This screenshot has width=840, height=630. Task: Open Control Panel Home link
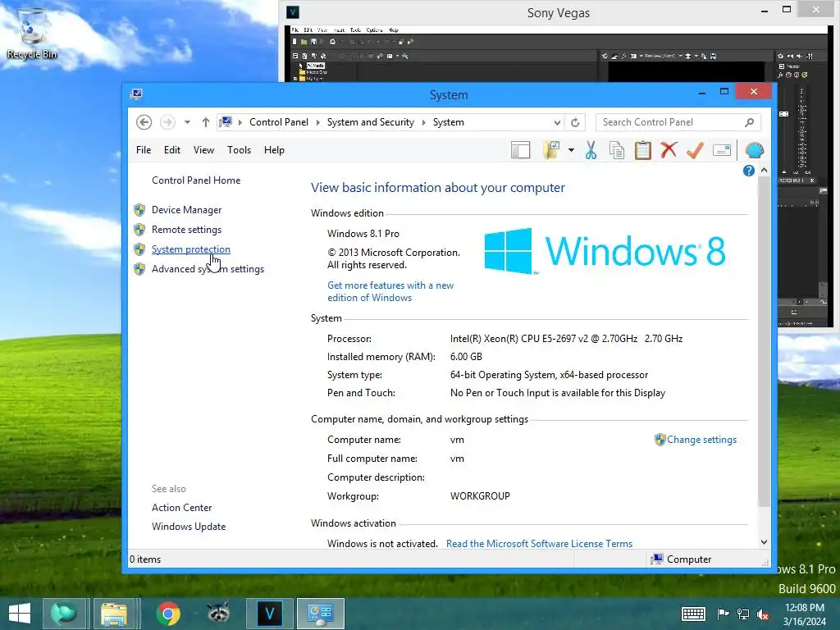point(196,180)
